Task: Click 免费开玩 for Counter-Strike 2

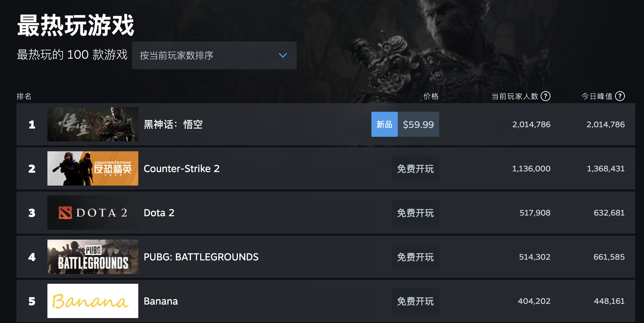Action: 415,168
